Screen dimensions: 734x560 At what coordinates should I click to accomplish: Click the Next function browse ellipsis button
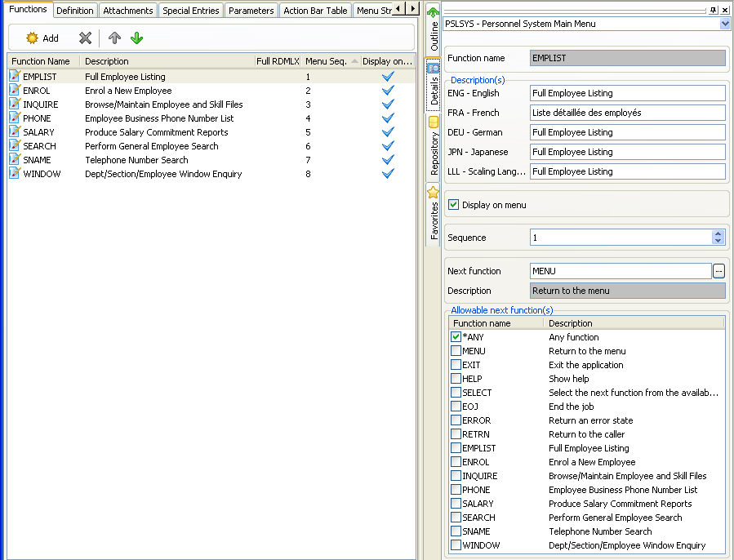(x=718, y=271)
